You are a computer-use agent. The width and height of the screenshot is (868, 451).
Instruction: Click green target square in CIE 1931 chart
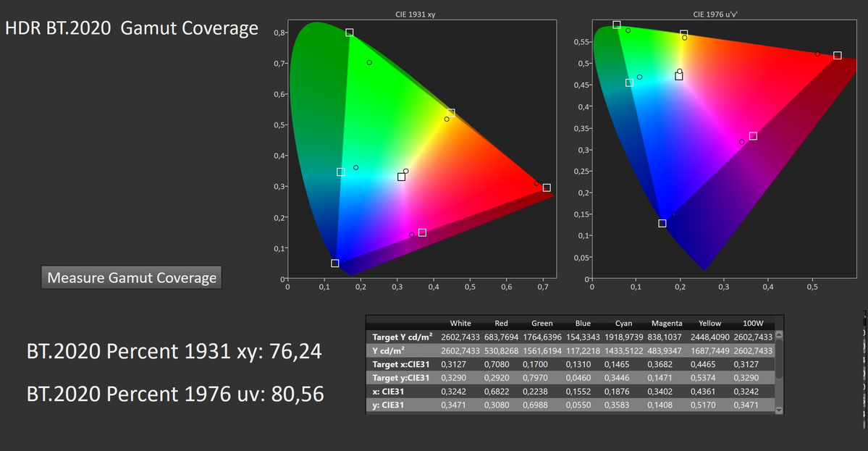350,33
